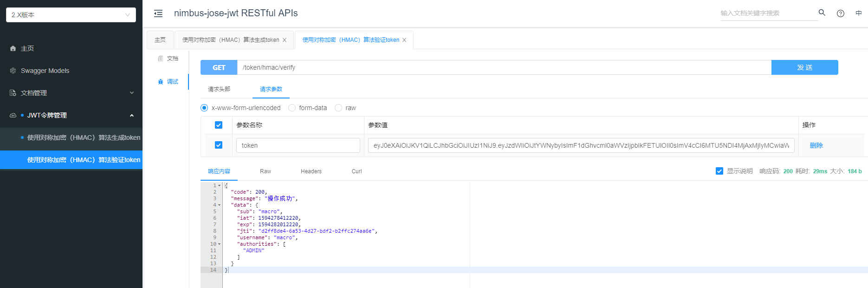Close the 算法验证token tab
The width and height of the screenshot is (868, 288).
[x=404, y=40]
